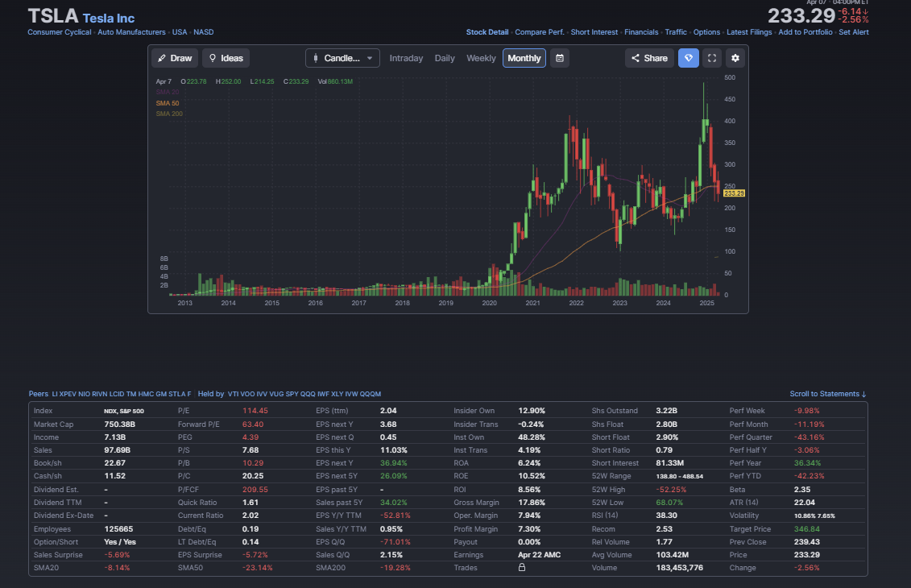Click the blue diamond premium icon
The width and height of the screenshot is (911, 588).
[689, 58]
